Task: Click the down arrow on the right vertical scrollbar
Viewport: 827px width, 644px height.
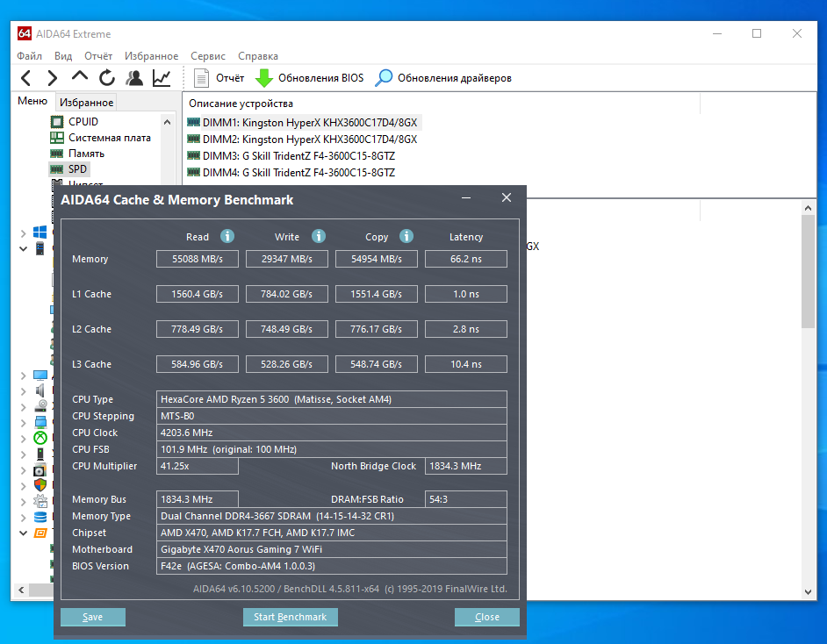Action: 808,592
